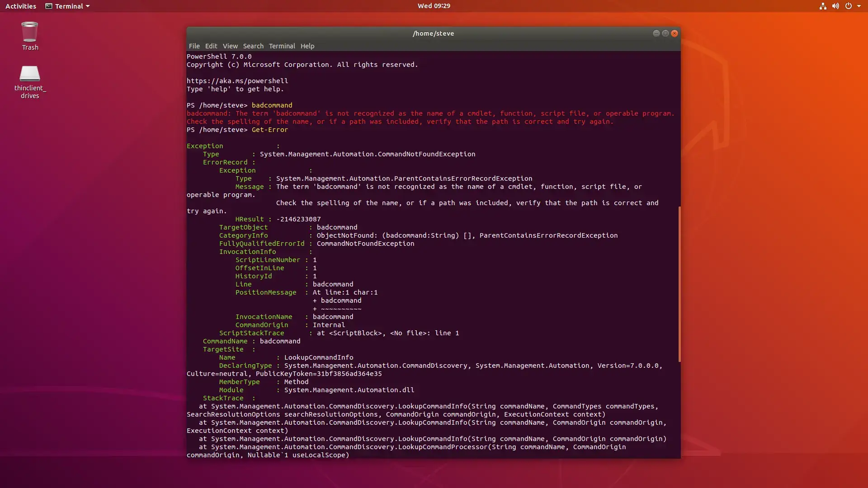The height and width of the screenshot is (488, 868).
Task: Click the 'ScriptStackTrace' property label
Action: 252,333
